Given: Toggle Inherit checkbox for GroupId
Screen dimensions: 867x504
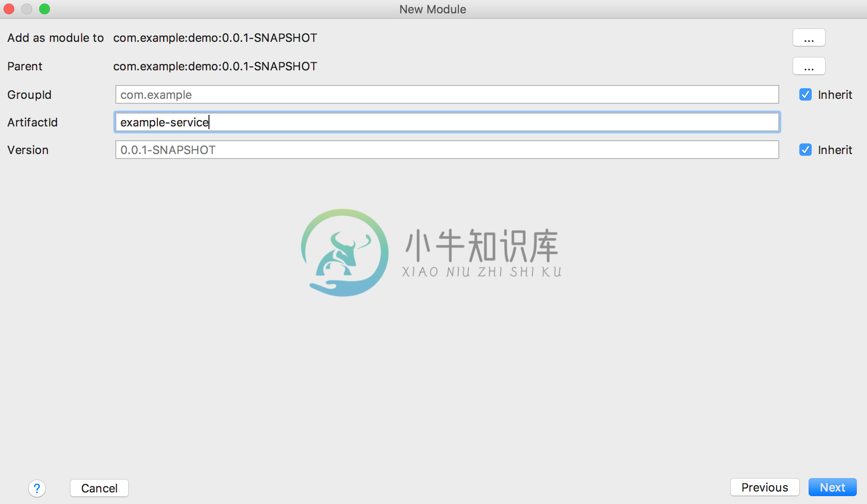Looking at the screenshot, I should (805, 94).
